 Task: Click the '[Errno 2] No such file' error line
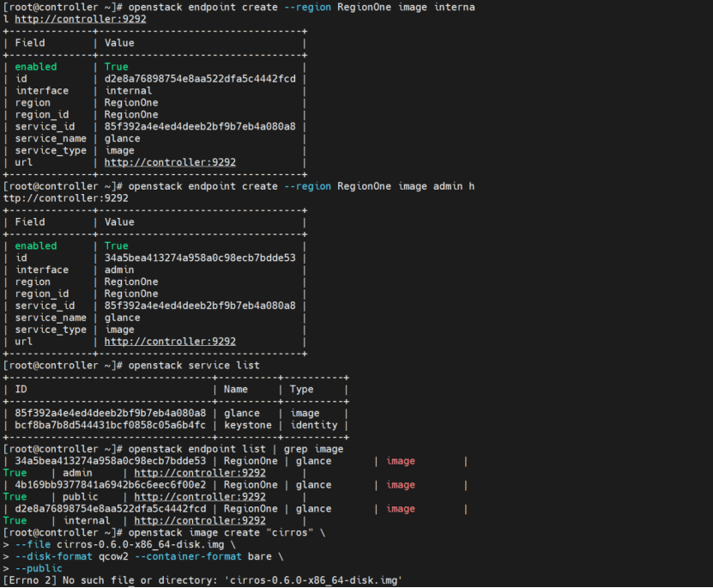click(202, 581)
